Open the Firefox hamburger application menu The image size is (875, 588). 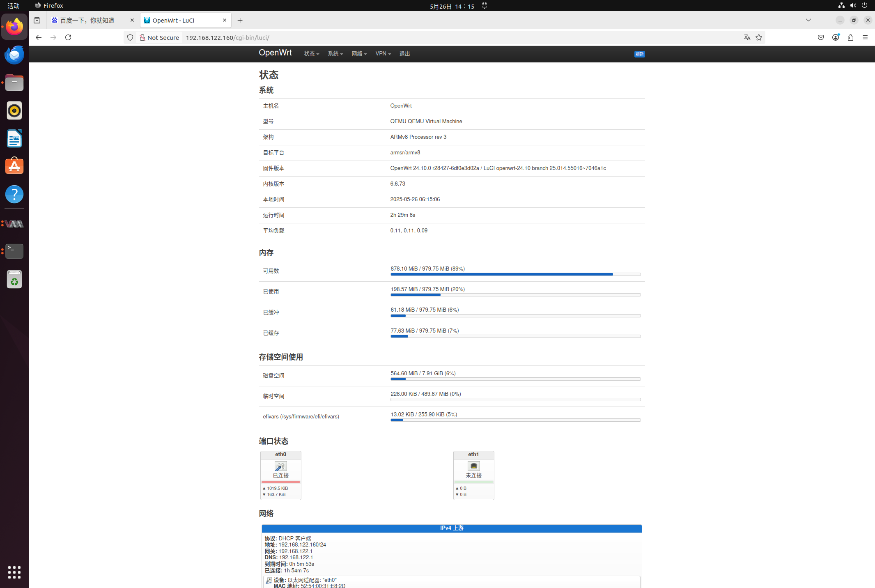(865, 37)
